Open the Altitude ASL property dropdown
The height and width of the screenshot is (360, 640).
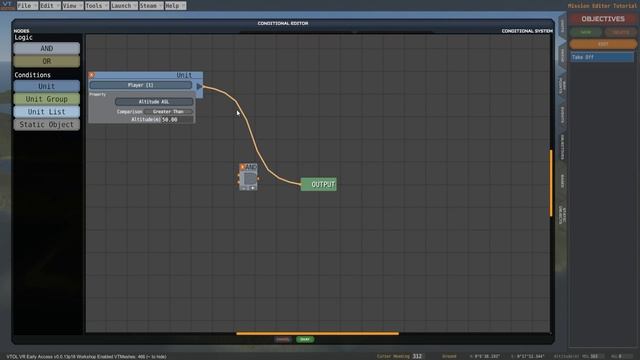154,102
